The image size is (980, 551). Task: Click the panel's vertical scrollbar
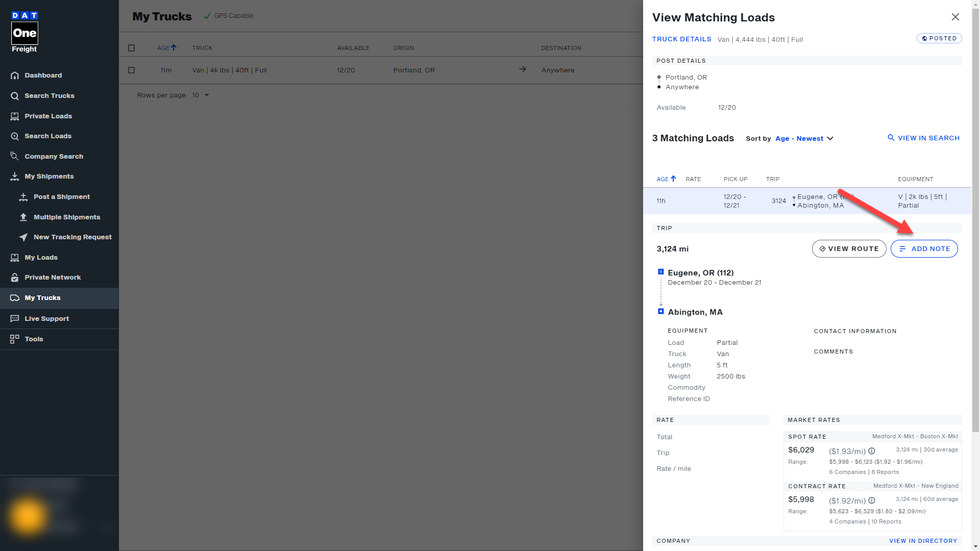pyautogui.click(x=975, y=219)
